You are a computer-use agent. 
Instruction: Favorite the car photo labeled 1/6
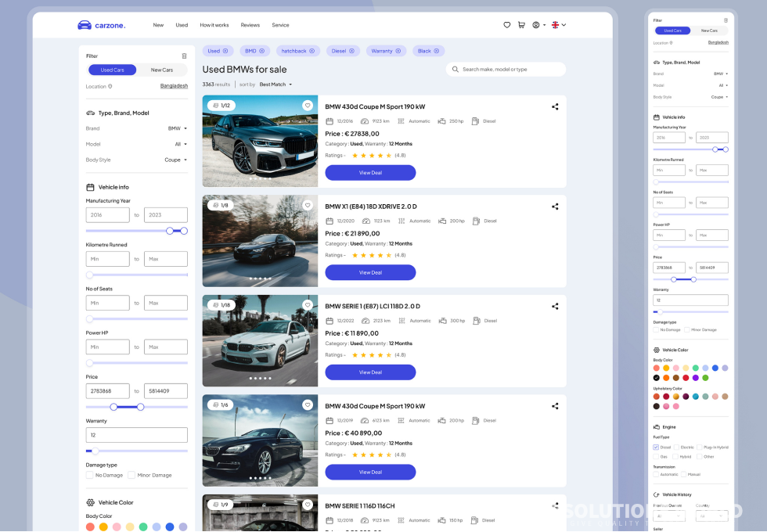click(x=307, y=404)
